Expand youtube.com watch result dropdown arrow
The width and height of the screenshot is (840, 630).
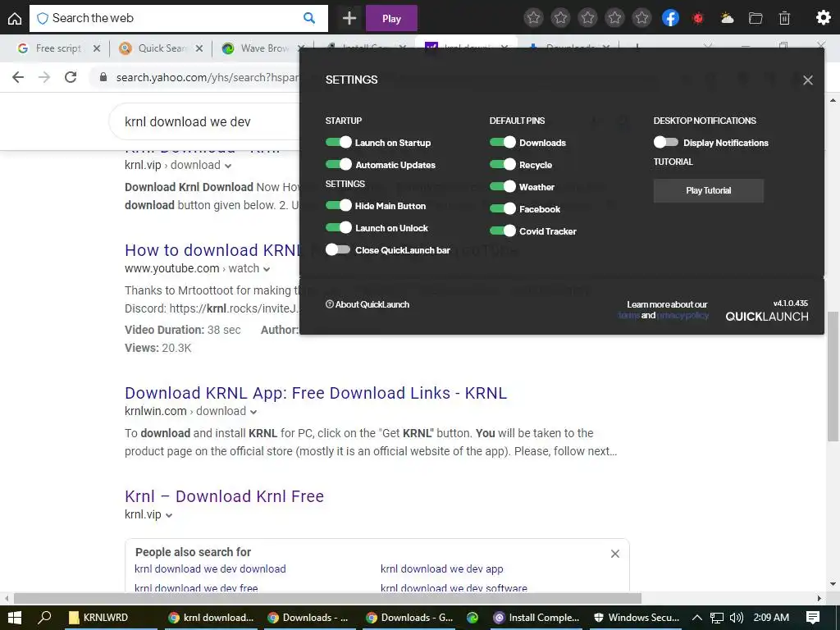point(267,269)
